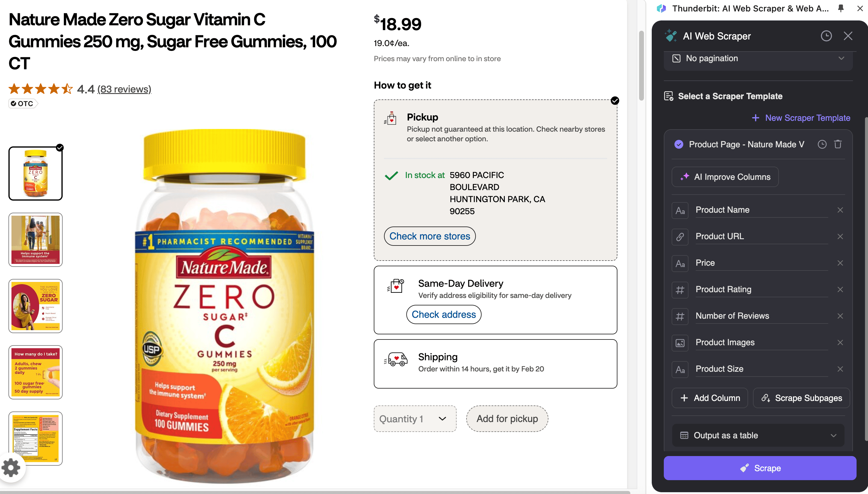Open schedule for Product Page template
This screenshot has width=868, height=494.
(x=822, y=145)
